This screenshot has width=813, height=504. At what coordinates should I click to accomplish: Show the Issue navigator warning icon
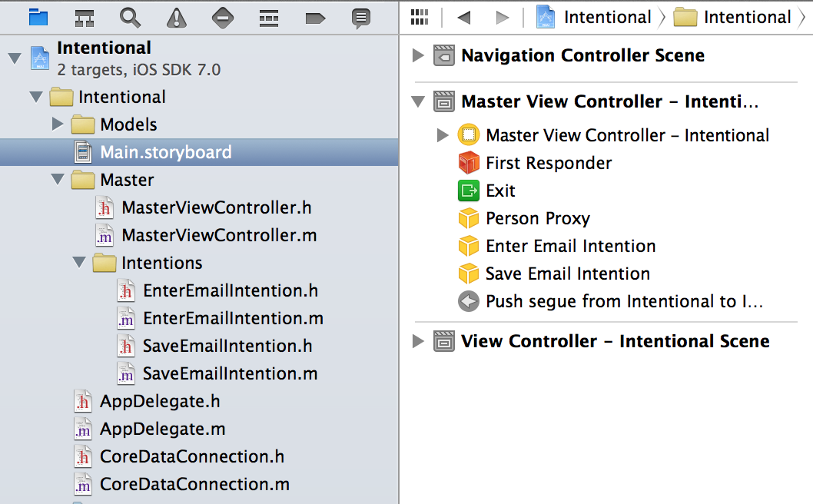[177, 17]
